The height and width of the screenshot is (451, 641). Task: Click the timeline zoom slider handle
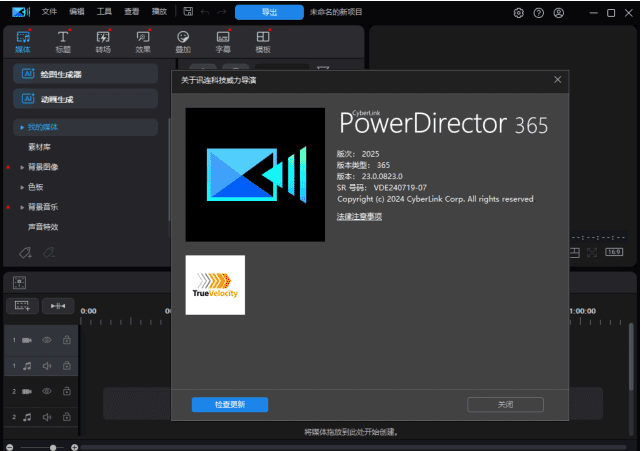pyautogui.click(x=53, y=448)
